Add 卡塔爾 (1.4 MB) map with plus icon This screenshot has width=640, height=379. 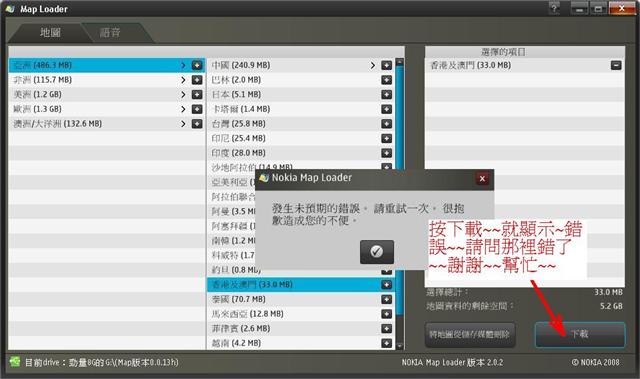(x=387, y=109)
